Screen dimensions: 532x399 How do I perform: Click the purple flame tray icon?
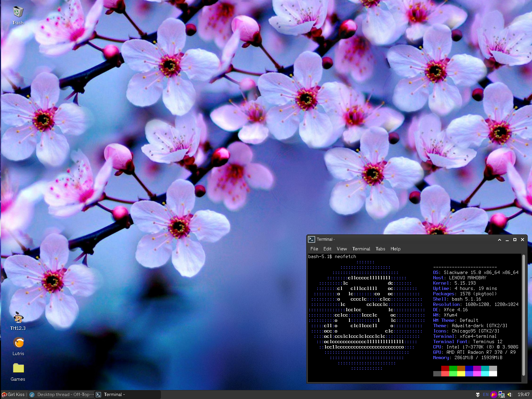[494, 395]
